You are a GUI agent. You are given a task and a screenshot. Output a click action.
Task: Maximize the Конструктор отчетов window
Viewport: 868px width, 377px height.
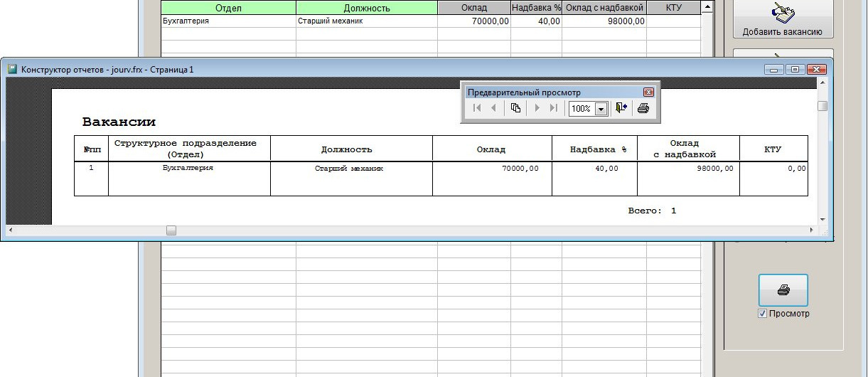pos(795,70)
